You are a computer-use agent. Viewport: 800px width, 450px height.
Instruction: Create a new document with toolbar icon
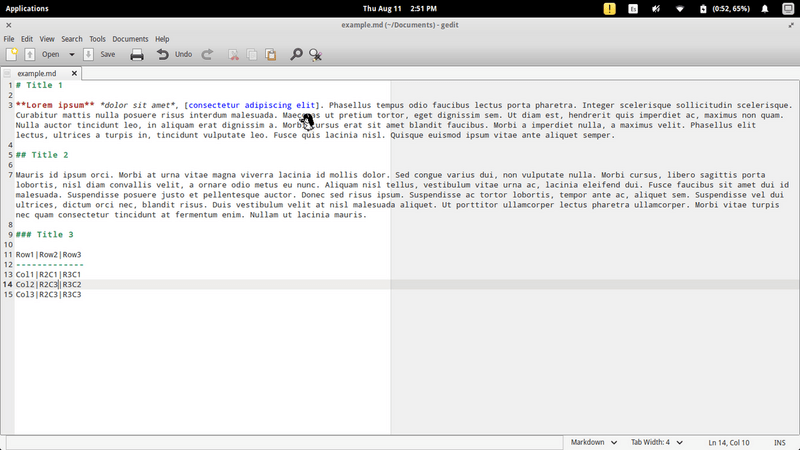click(12, 54)
